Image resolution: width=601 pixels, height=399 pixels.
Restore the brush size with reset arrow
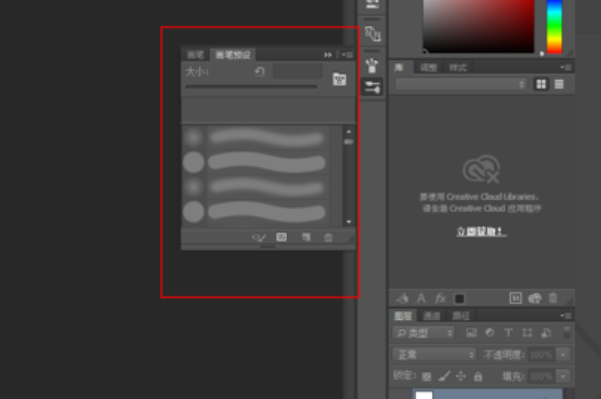coord(260,72)
